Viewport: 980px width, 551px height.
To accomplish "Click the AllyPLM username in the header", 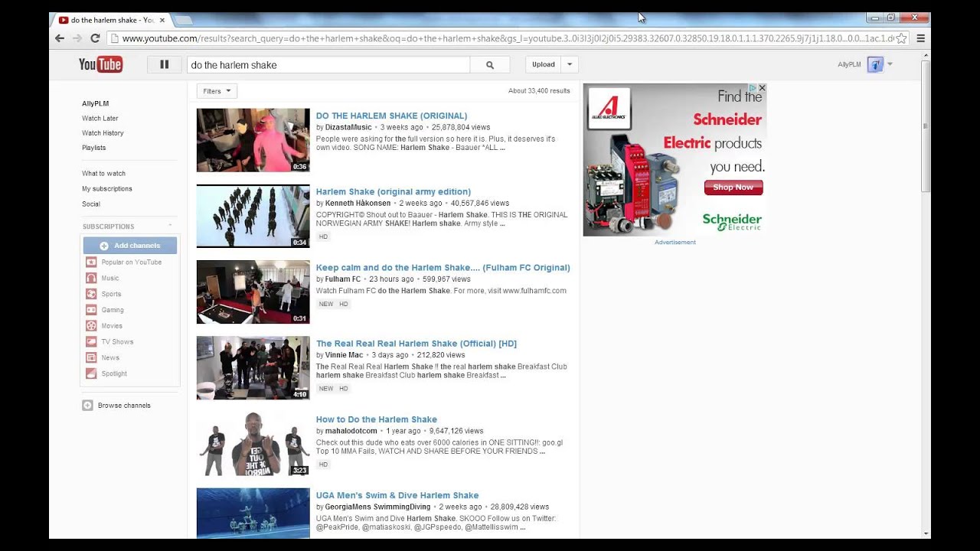I will [x=849, y=65].
